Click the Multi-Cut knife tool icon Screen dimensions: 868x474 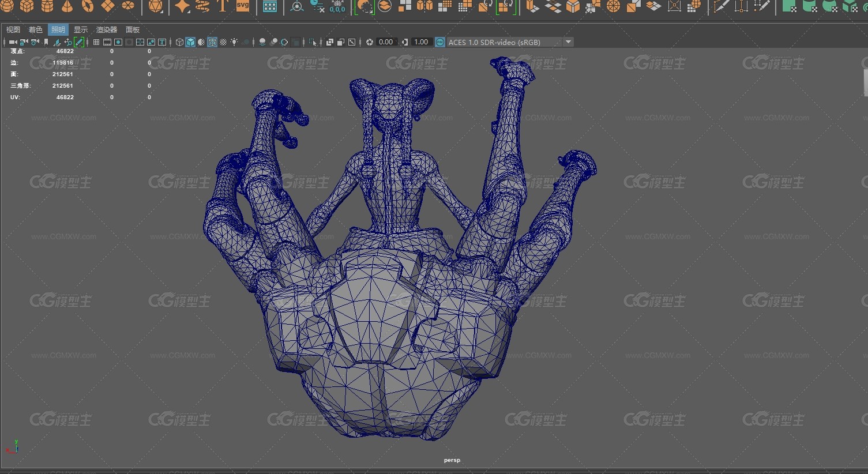(721, 6)
